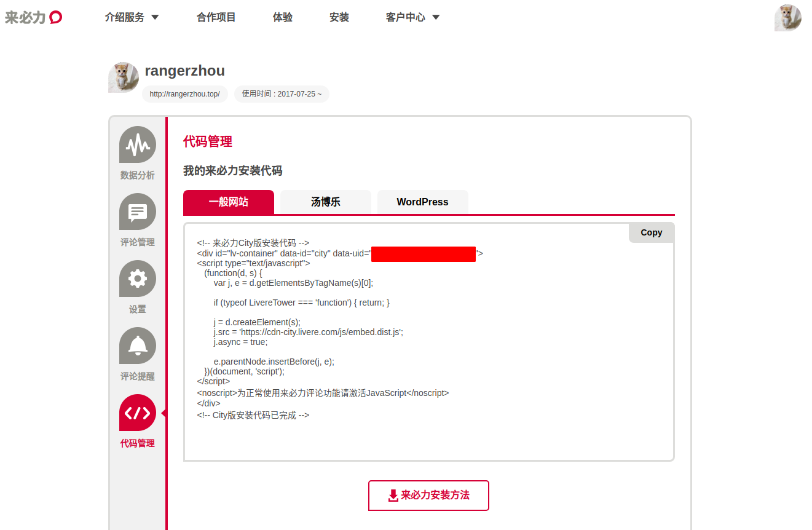Click the user avatar at top right

(787, 18)
